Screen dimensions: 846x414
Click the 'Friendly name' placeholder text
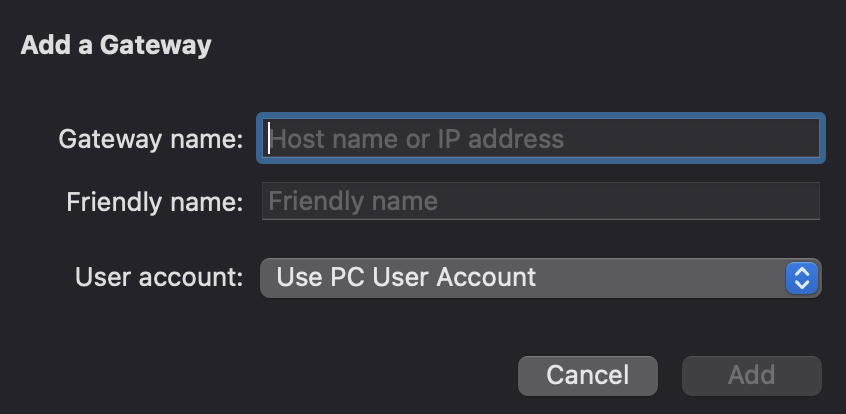(x=353, y=201)
